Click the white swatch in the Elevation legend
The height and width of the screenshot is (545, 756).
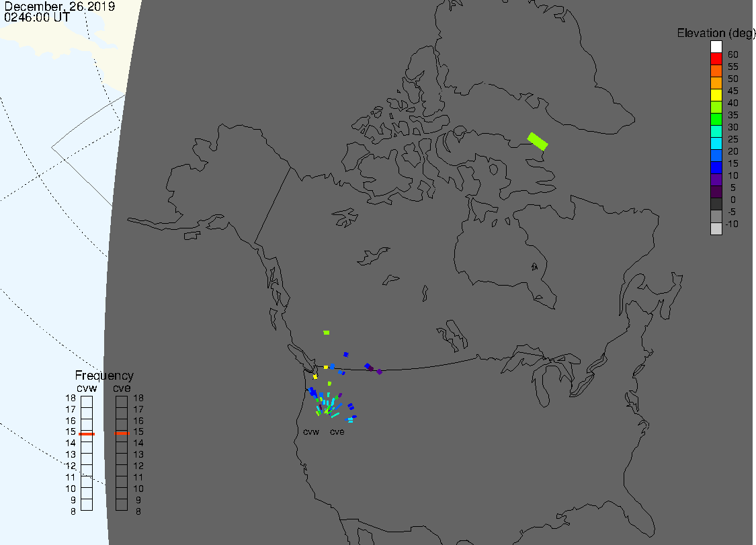tap(716, 47)
